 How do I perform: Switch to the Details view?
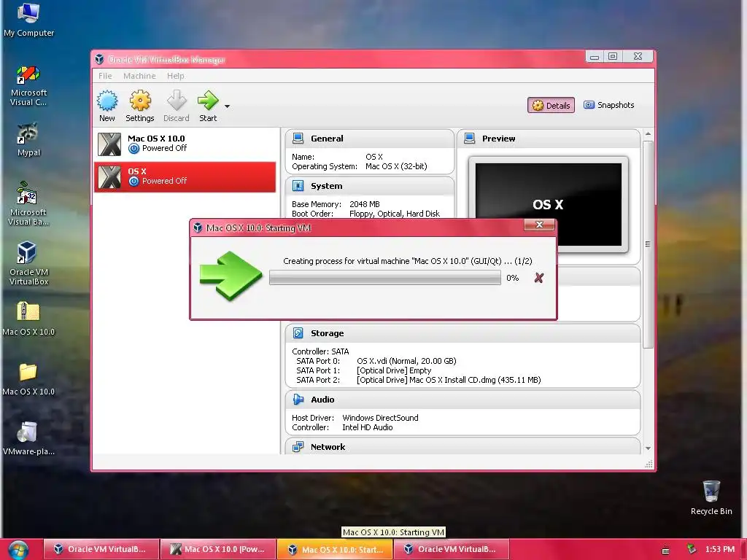[x=551, y=105]
